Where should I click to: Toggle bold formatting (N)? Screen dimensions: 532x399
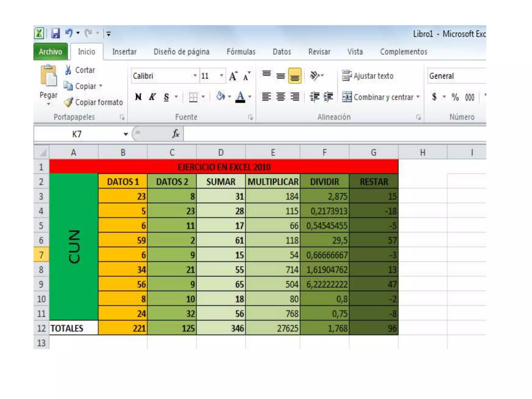tap(138, 97)
